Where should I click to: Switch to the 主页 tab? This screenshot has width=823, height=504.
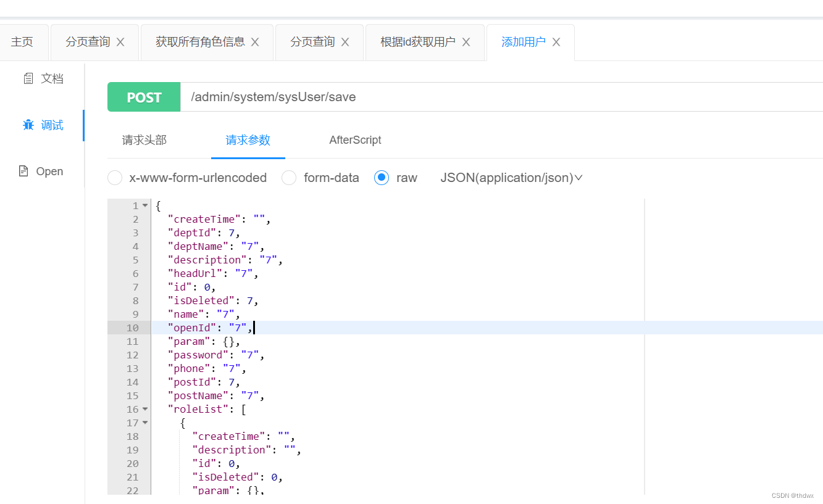coord(22,42)
